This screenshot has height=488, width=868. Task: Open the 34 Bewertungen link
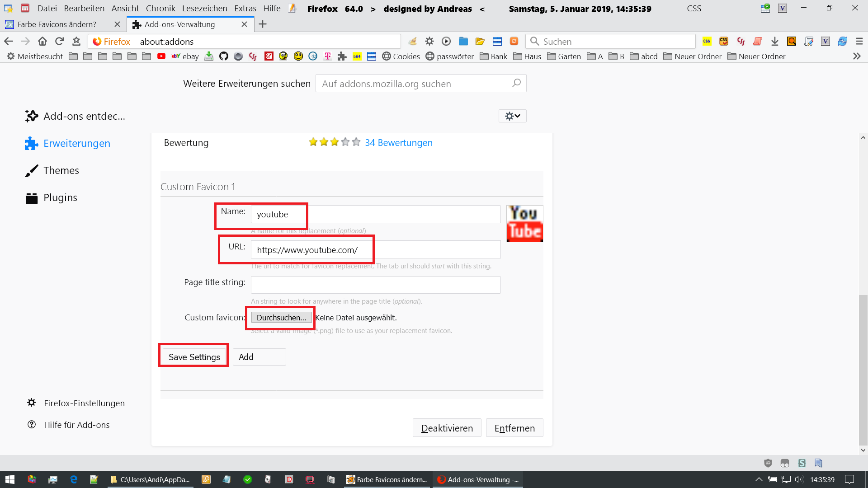(398, 143)
